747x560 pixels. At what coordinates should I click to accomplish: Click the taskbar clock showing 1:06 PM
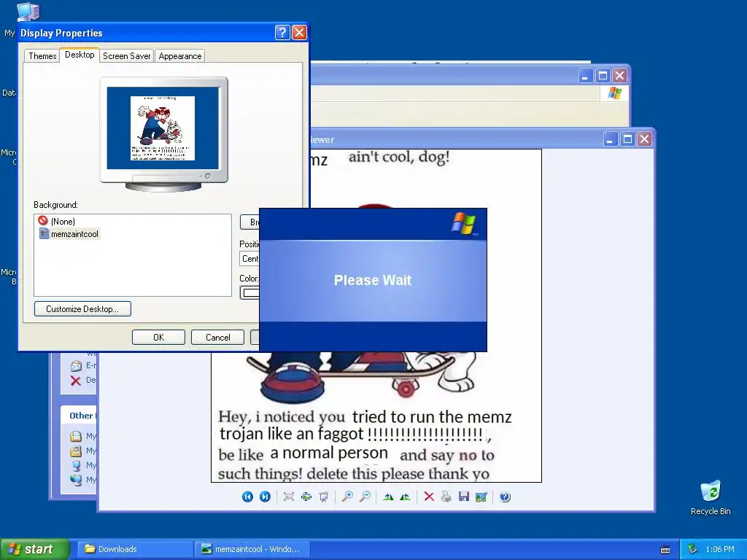click(719, 549)
